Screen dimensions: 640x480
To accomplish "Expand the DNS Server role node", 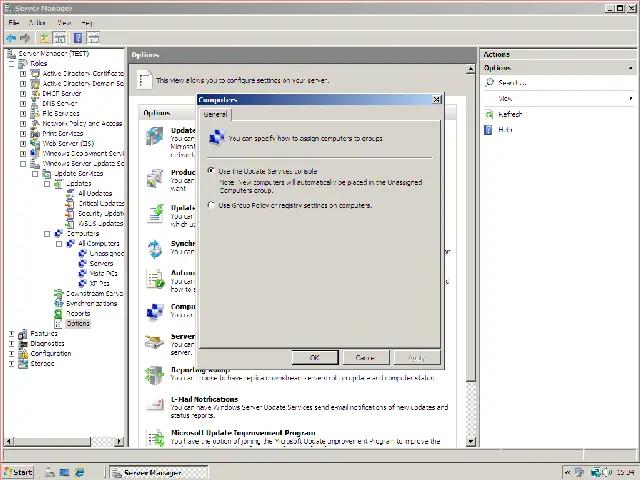I will [23, 104].
